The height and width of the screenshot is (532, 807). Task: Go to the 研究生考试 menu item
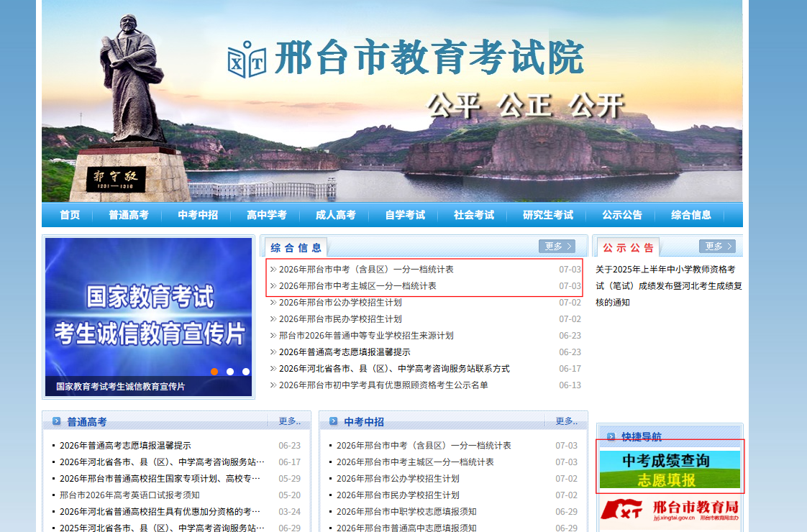pos(548,215)
